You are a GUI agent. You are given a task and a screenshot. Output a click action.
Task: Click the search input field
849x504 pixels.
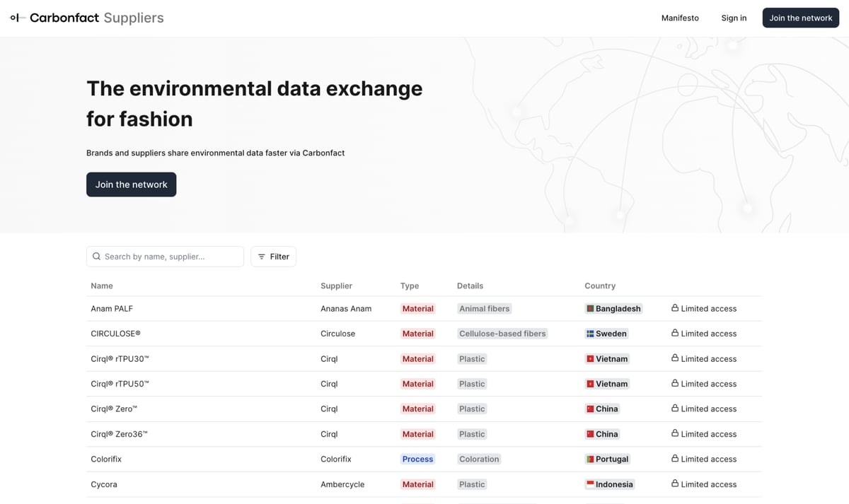(x=170, y=256)
